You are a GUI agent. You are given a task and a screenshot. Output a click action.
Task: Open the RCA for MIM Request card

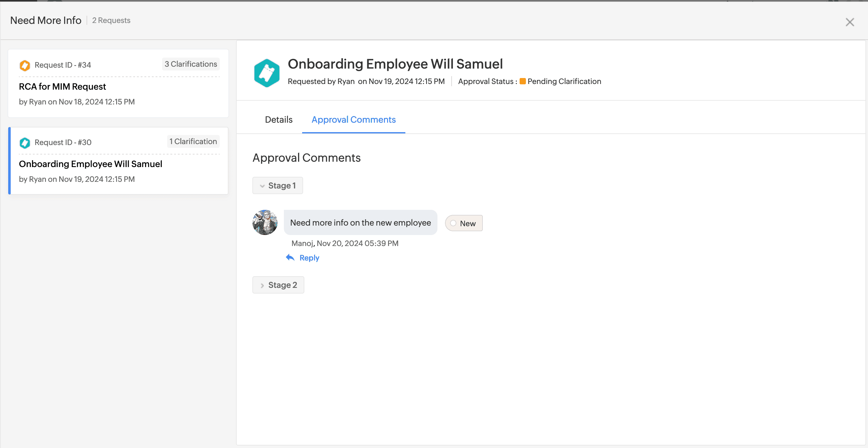62,87
